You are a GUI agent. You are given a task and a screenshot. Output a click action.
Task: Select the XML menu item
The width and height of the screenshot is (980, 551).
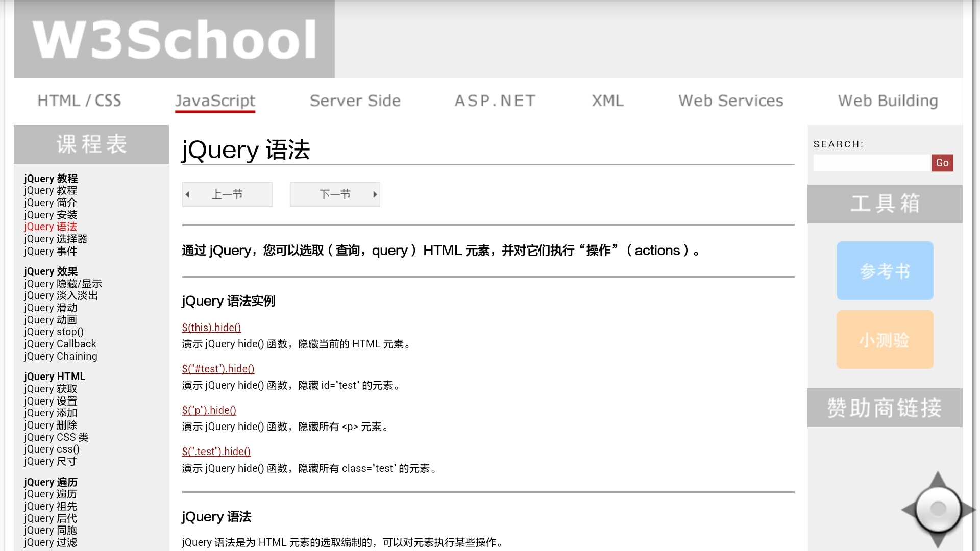click(608, 101)
